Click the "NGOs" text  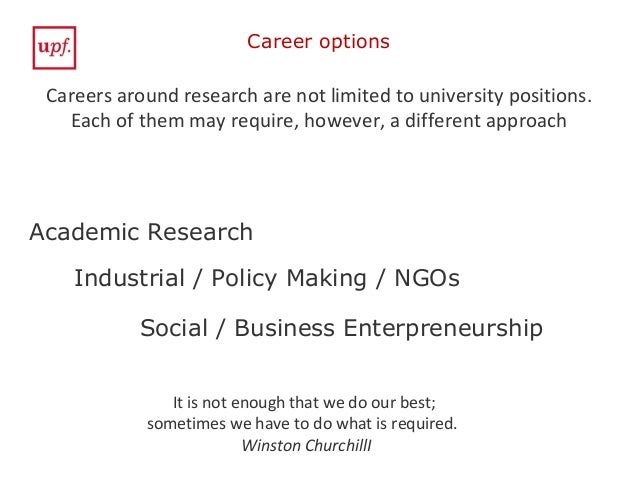tap(425, 279)
